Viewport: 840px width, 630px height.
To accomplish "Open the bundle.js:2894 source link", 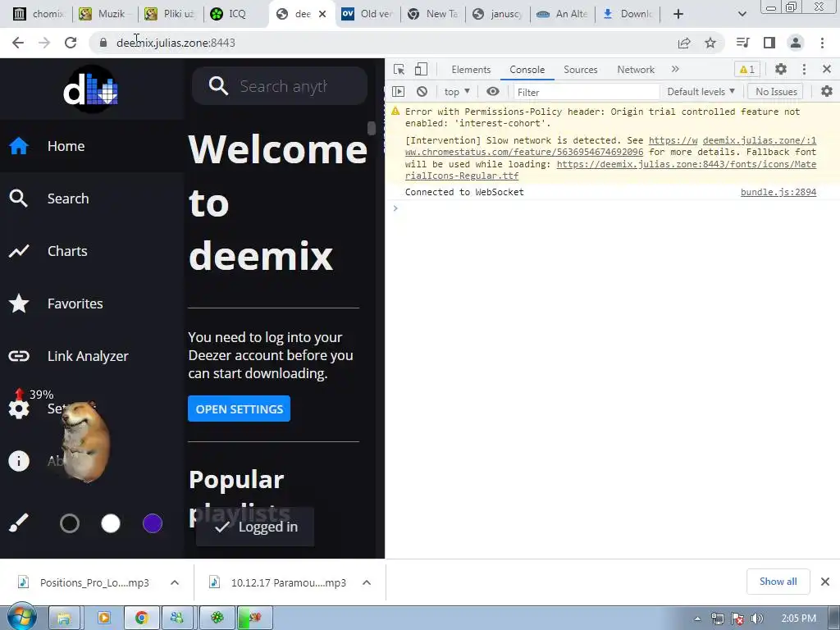I will point(778,192).
